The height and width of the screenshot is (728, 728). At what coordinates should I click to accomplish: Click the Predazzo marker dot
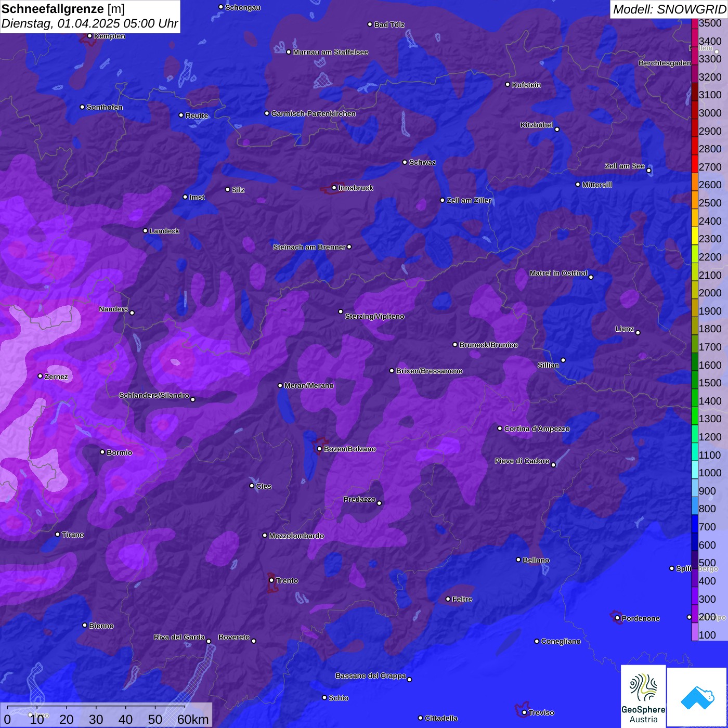click(379, 503)
